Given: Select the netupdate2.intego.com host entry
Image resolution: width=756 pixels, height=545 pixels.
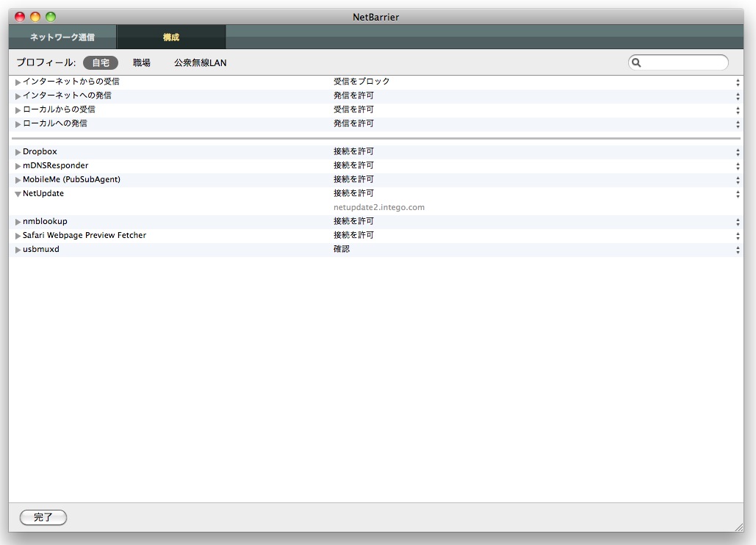Looking at the screenshot, I should coord(379,207).
